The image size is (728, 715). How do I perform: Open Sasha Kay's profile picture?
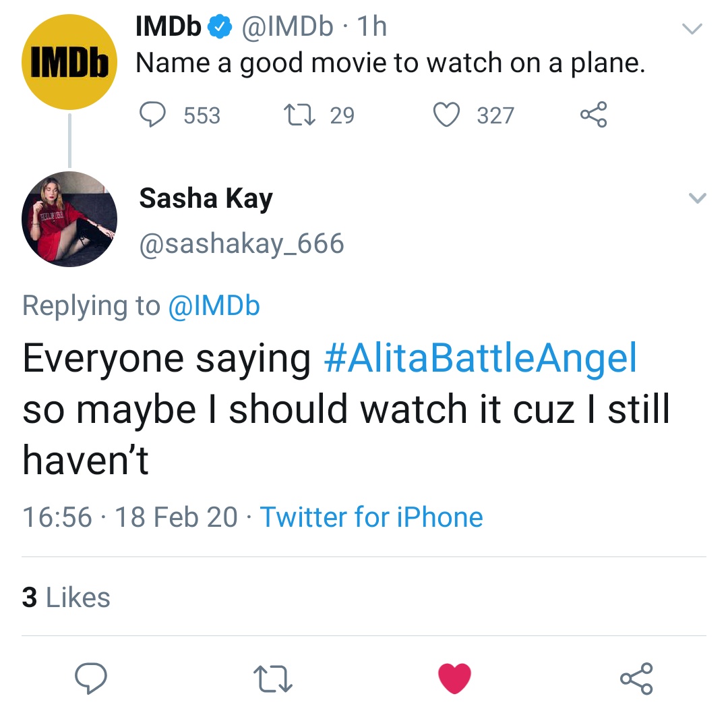point(69,219)
